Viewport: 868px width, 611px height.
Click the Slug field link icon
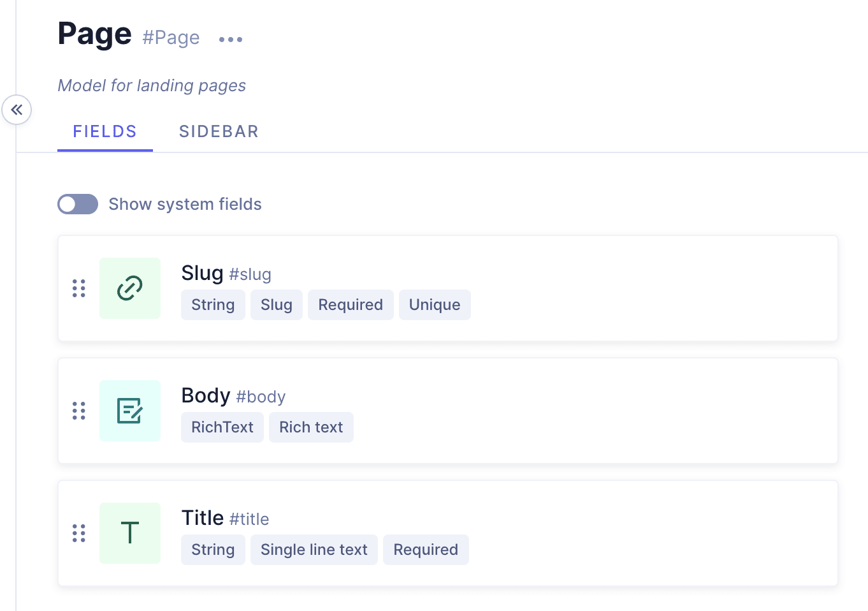click(129, 288)
